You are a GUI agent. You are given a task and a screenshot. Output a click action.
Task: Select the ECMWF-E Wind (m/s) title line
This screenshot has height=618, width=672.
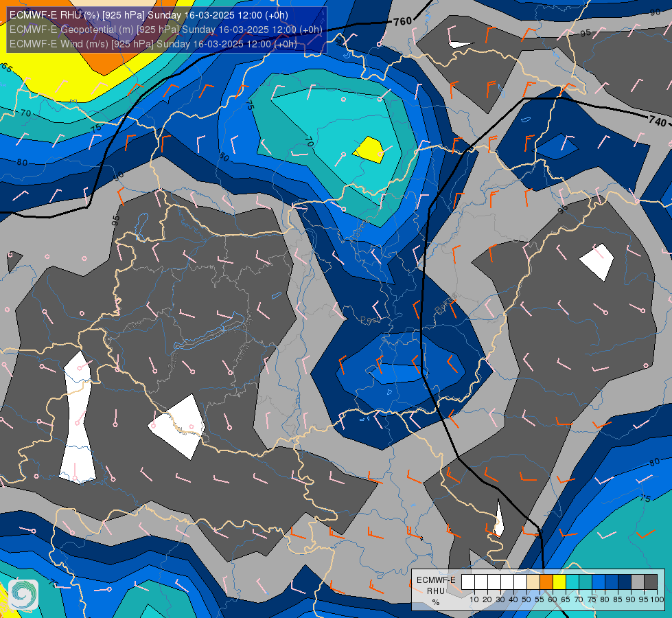pyautogui.click(x=153, y=44)
